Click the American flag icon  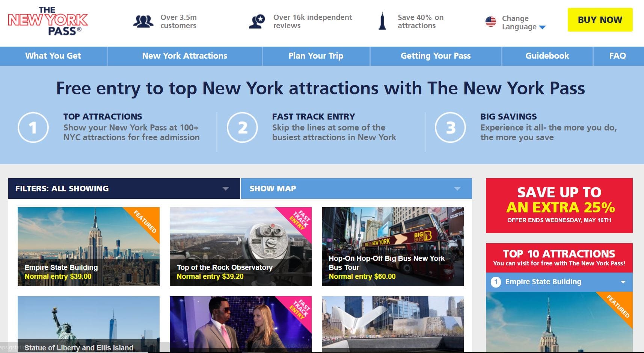(x=490, y=21)
